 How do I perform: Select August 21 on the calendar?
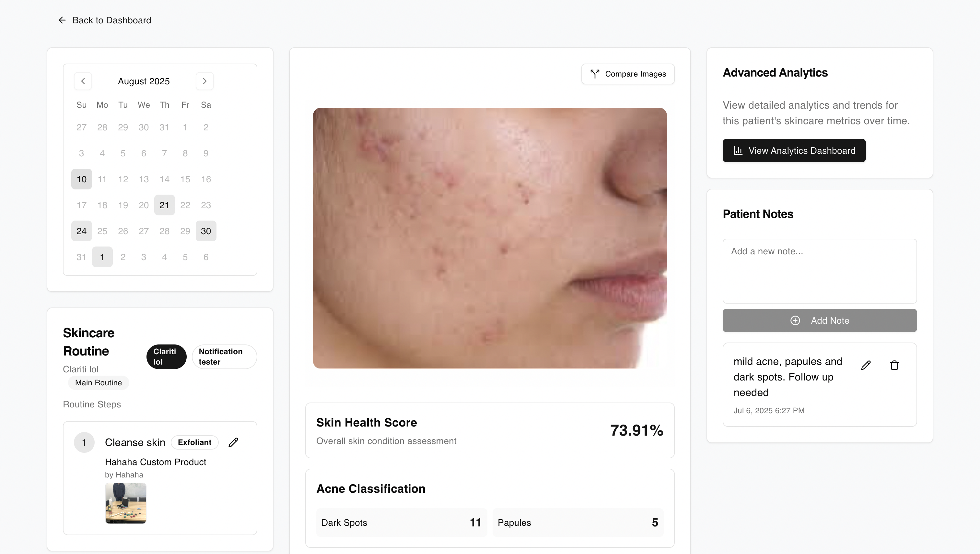164,205
